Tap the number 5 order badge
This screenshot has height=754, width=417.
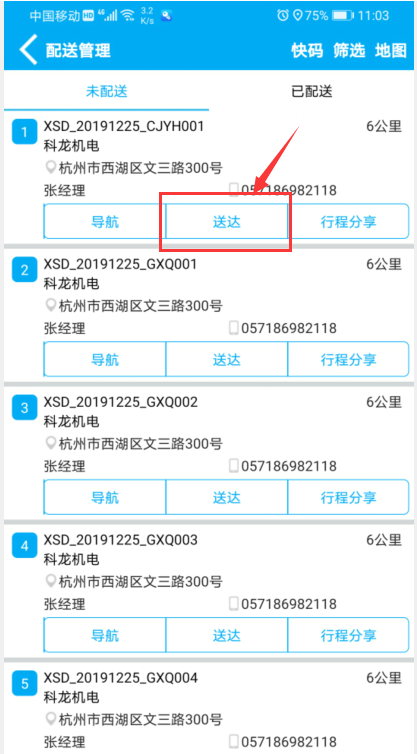point(24,683)
